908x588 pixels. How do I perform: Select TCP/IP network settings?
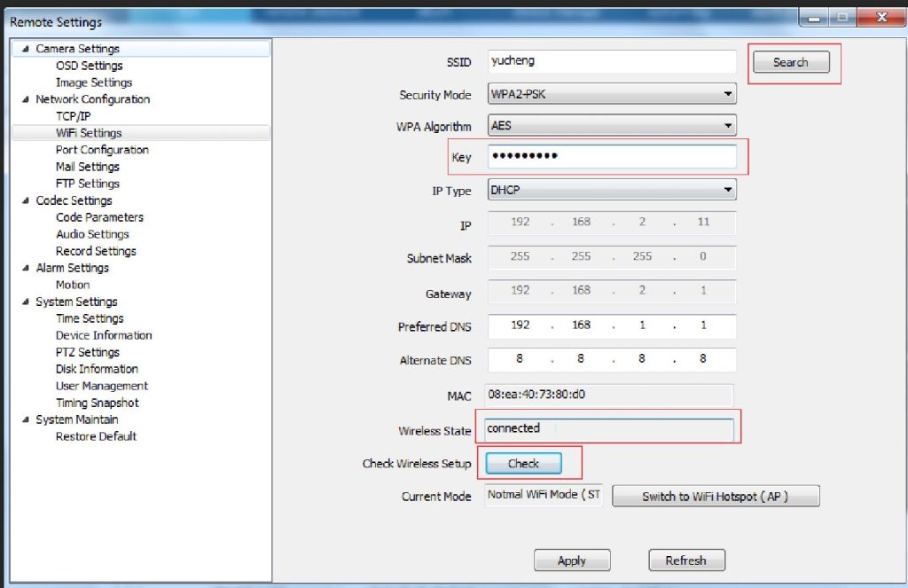pyautogui.click(x=74, y=116)
